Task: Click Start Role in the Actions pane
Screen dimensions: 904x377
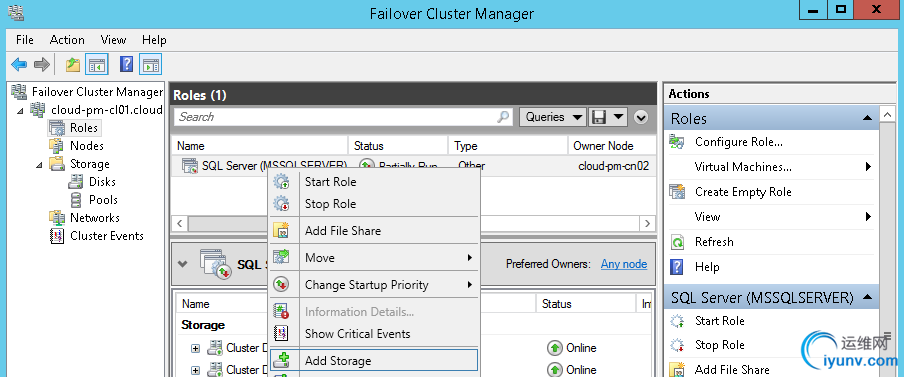Action: click(x=720, y=321)
